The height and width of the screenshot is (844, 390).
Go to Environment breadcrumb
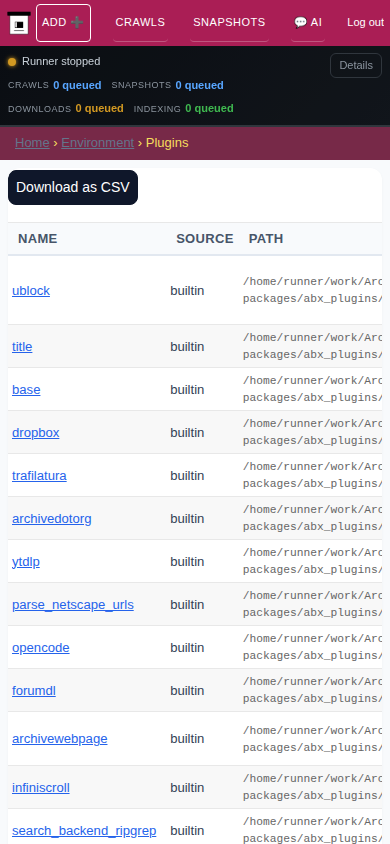[97, 143]
